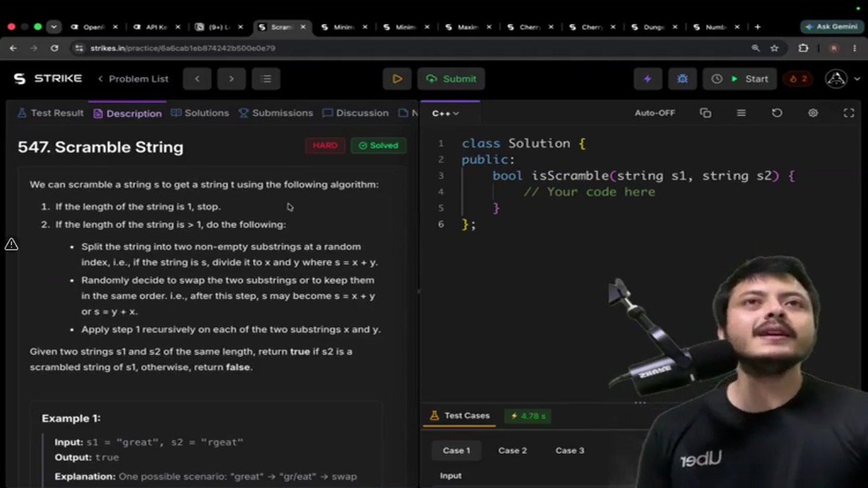The height and width of the screenshot is (488, 868).
Task: Click the Example 1 heading
Action: [71, 418]
